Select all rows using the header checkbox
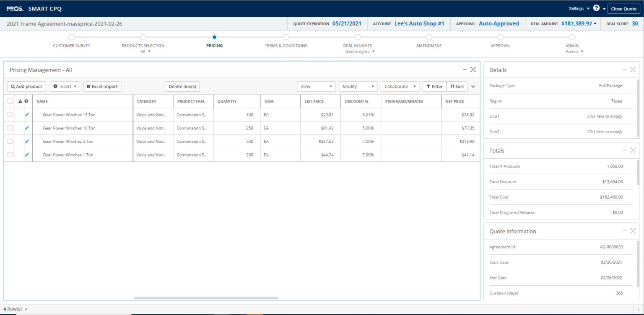The image size is (644, 315). click(x=10, y=101)
